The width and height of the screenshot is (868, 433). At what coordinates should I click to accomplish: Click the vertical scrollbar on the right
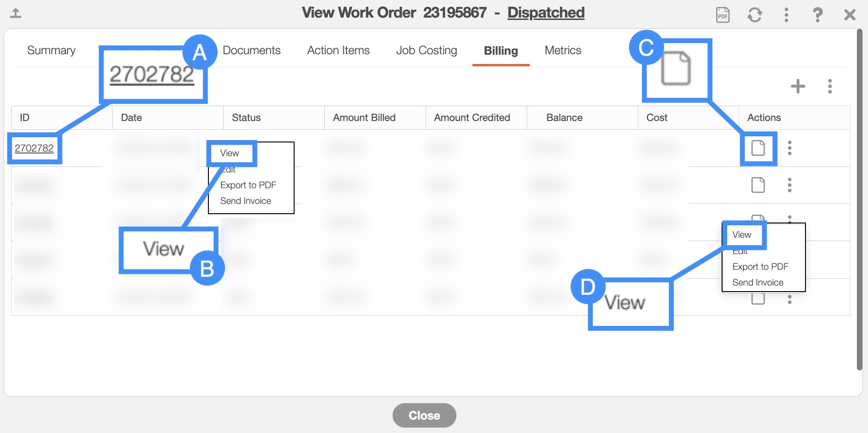pos(859,199)
